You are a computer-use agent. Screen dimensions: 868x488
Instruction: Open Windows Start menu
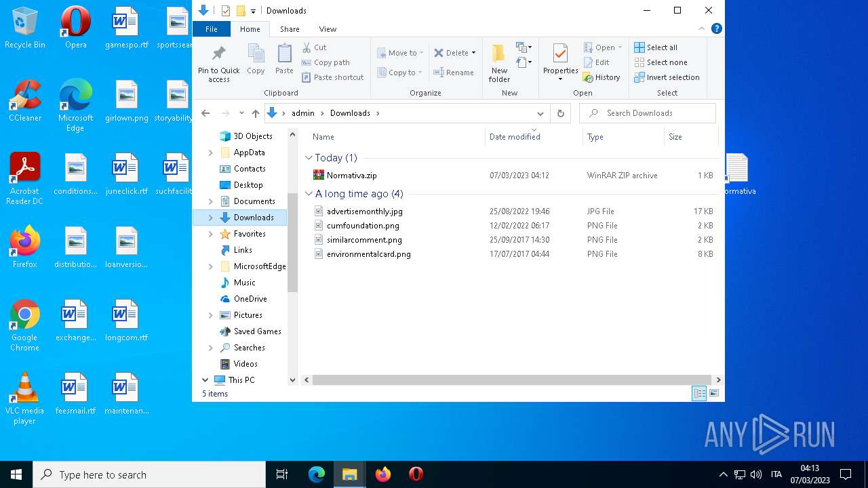(x=16, y=474)
